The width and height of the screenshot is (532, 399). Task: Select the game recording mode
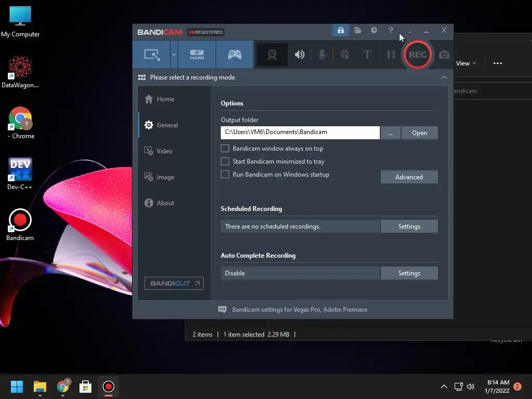click(234, 55)
